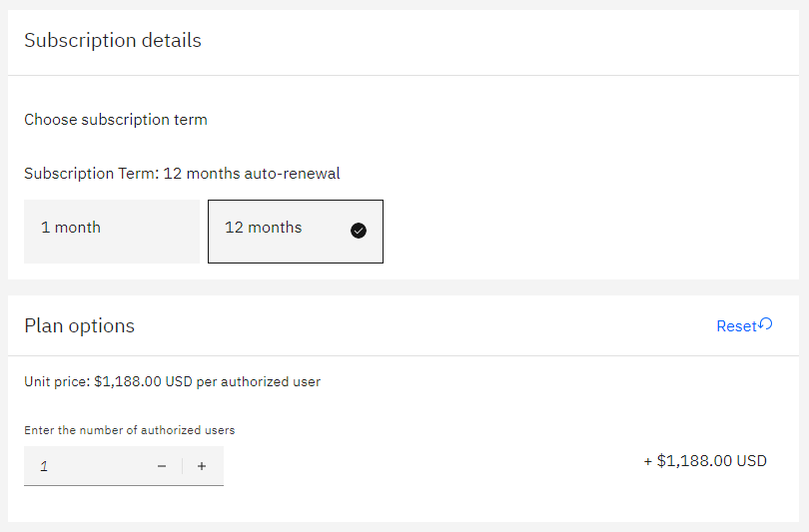Click the Plan options heading
Screen dimensions: 809x532
[x=79, y=326]
